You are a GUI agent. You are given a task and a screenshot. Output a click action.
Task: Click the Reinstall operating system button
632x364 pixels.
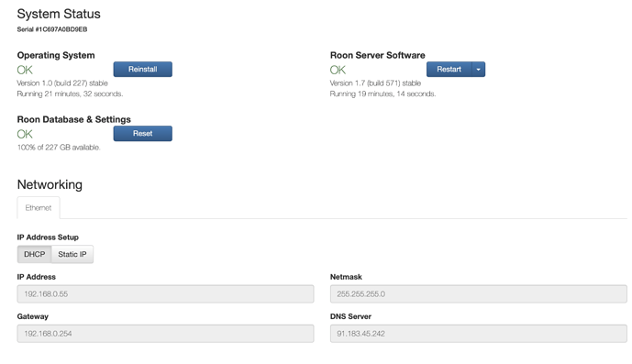pos(143,70)
